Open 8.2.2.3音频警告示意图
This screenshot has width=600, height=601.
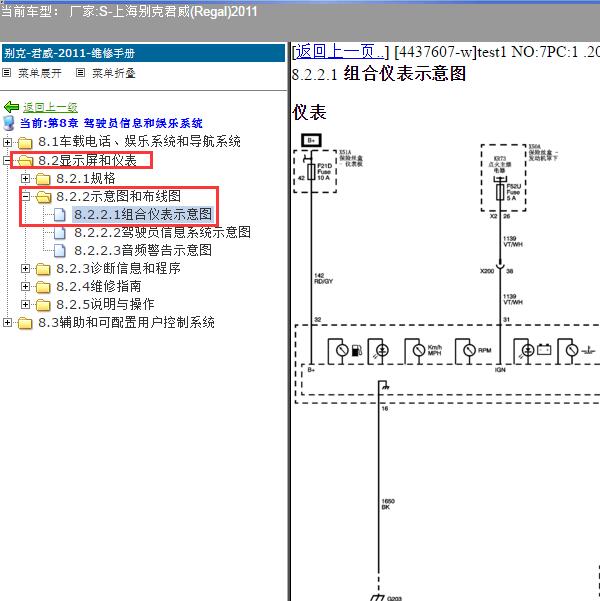[143, 250]
